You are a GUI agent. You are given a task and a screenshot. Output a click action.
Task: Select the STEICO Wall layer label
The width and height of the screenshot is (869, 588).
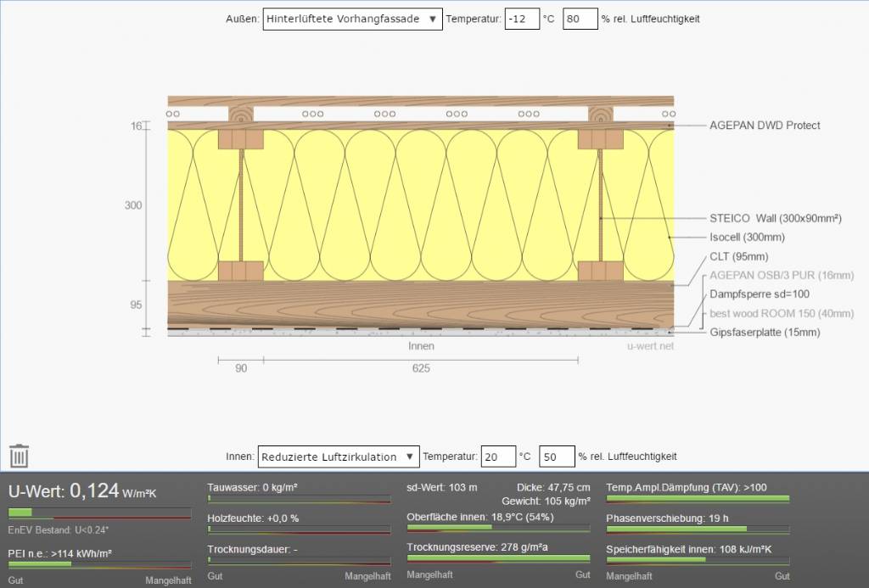point(775,218)
